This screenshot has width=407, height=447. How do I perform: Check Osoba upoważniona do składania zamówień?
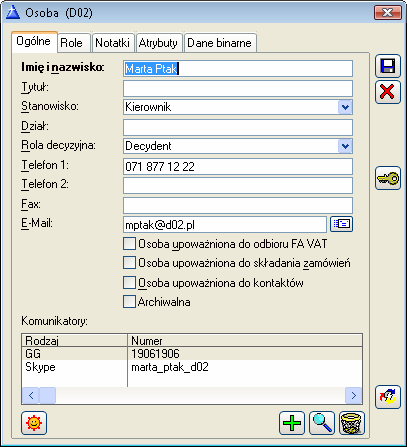coord(129,263)
